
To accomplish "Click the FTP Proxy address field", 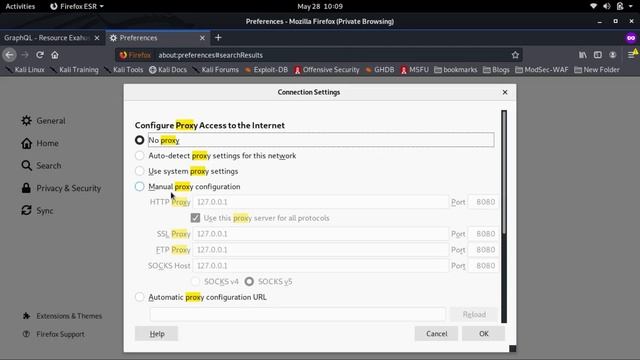I will [320, 249].
